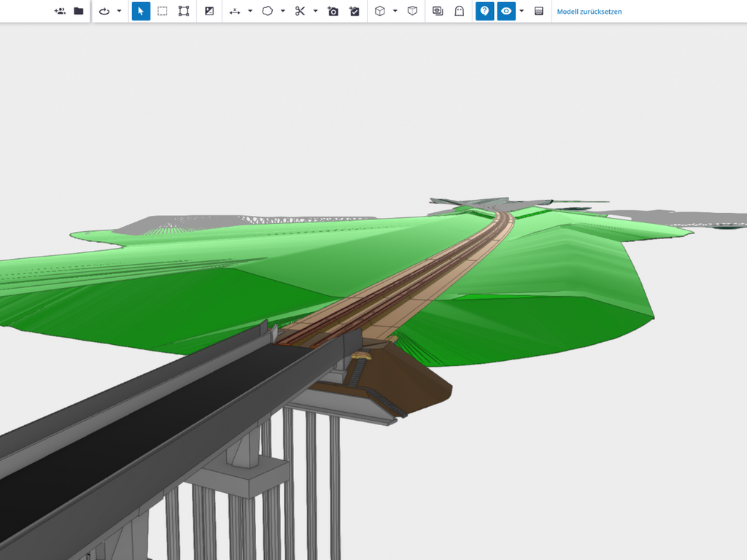
Task: Click the second cube perspective icon
Action: [412, 11]
